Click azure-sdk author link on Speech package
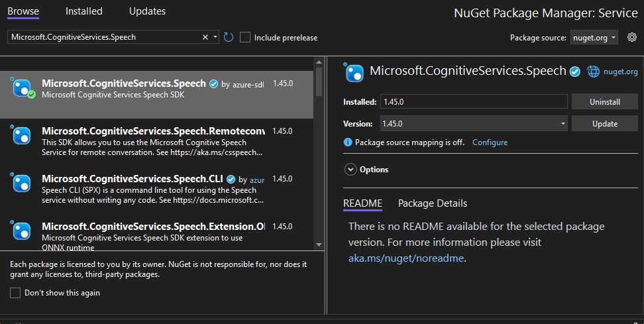The image size is (644, 324). (x=248, y=85)
